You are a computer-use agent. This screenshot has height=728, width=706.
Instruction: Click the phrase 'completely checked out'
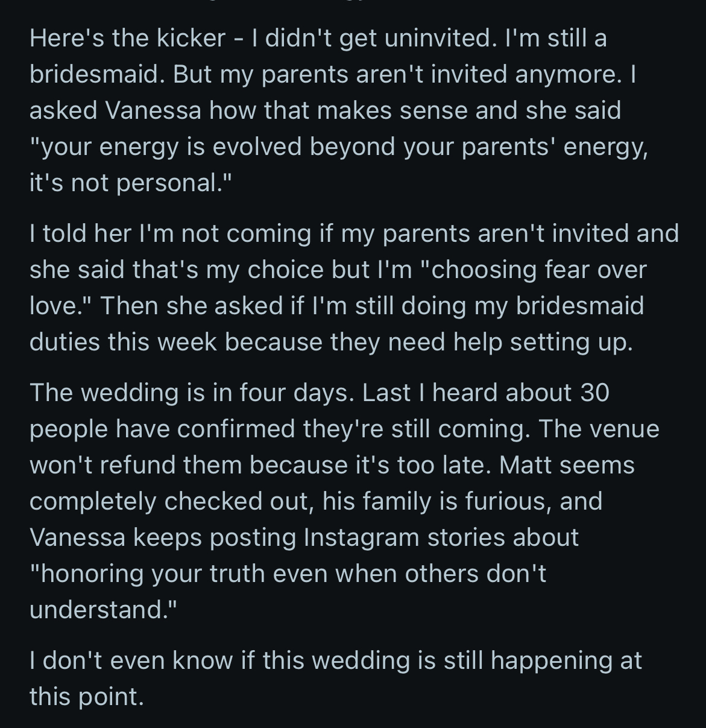coord(169,501)
